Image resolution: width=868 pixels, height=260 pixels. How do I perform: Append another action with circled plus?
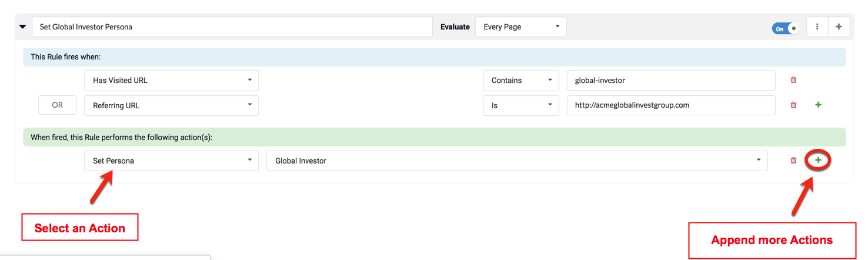click(x=818, y=161)
